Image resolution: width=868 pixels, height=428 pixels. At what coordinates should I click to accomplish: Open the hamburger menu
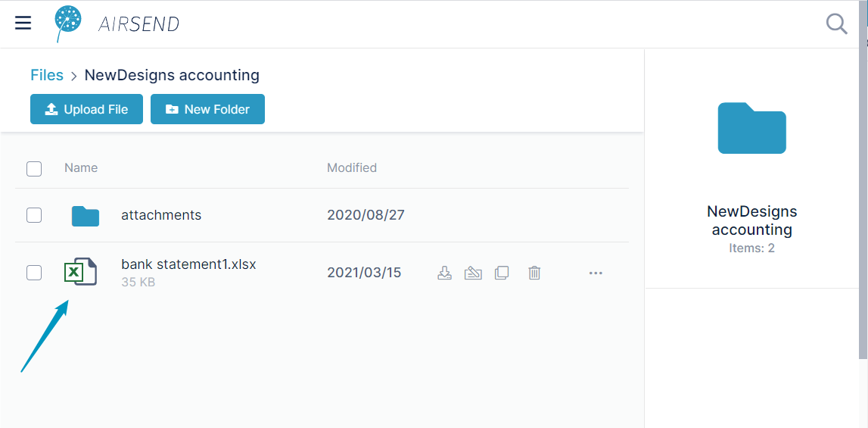[23, 23]
